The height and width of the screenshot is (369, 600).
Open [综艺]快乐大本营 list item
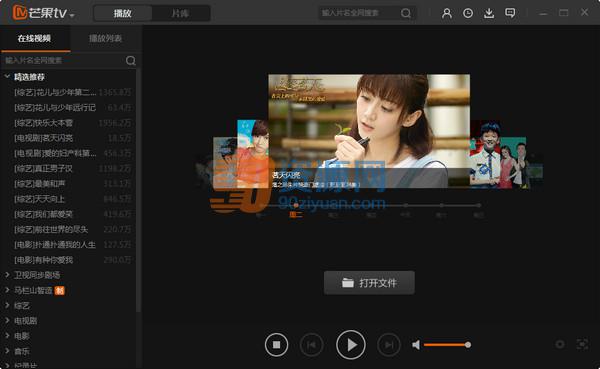click(72, 123)
